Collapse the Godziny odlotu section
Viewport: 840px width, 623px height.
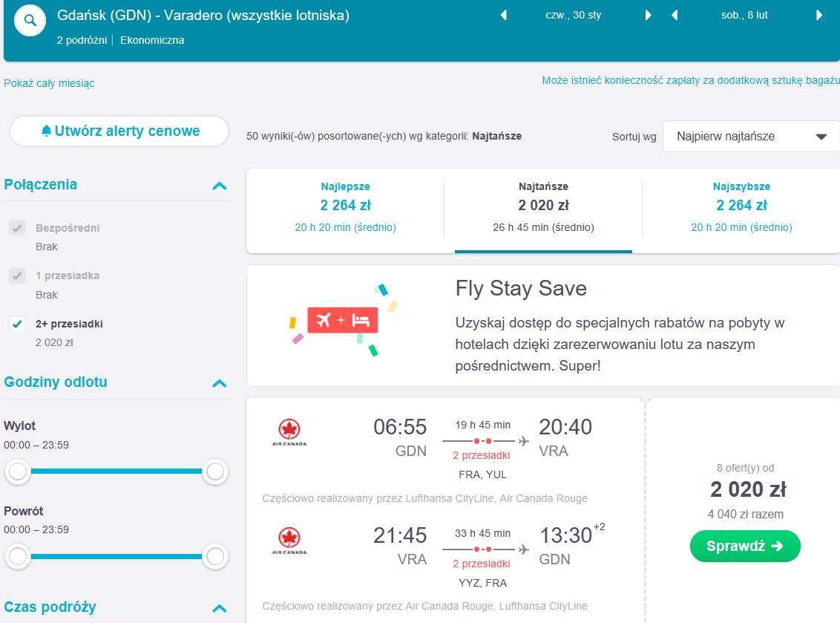click(220, 383)
